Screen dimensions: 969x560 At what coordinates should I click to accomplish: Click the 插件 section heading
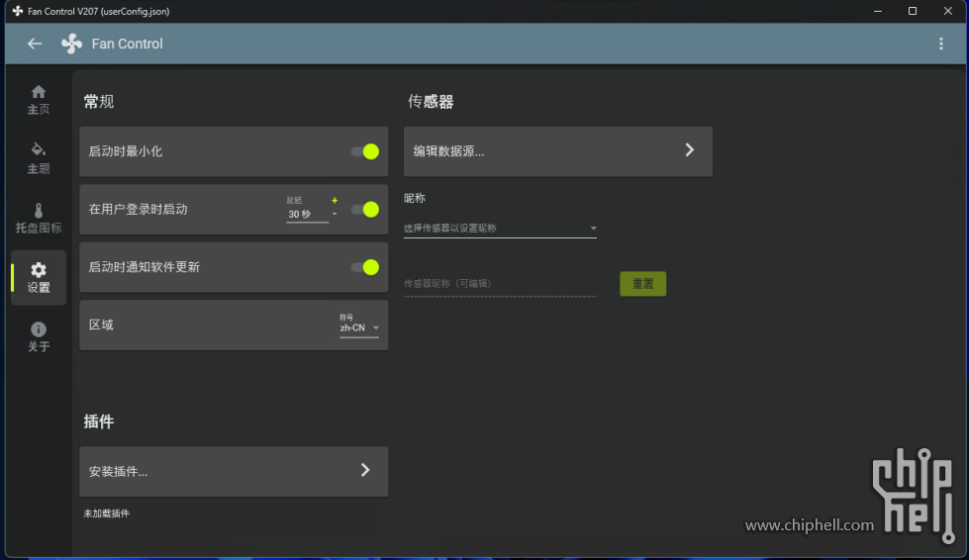tap(99, 421)
